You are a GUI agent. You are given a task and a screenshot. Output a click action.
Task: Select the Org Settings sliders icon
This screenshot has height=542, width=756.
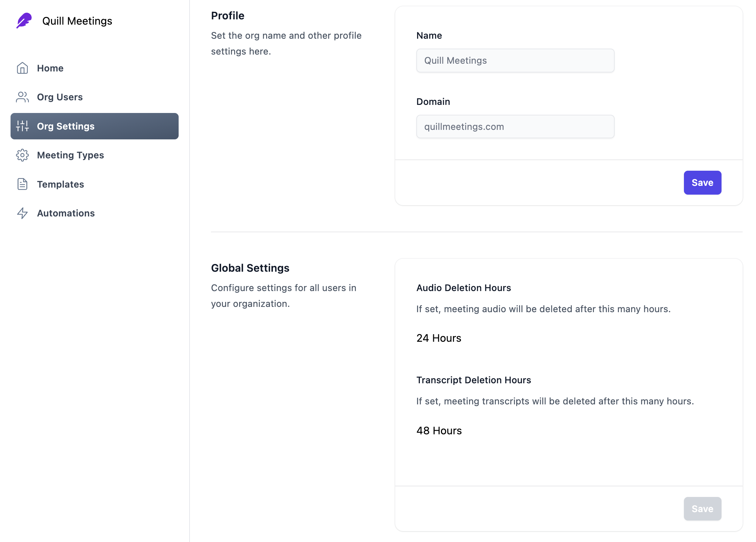click(22, 126)
